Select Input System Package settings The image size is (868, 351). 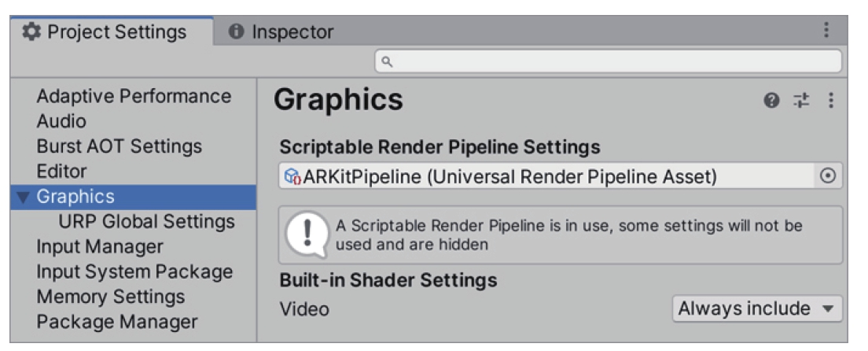tap(134, 272)
